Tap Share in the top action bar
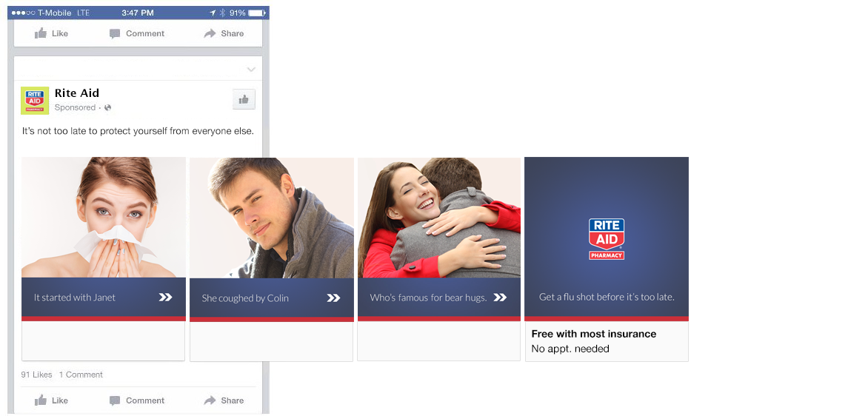This screenshot has height=416, width=868. 224,34
